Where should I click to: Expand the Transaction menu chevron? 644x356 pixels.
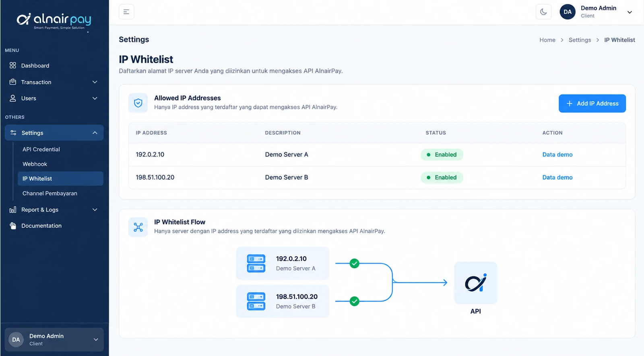click(95, 82)
